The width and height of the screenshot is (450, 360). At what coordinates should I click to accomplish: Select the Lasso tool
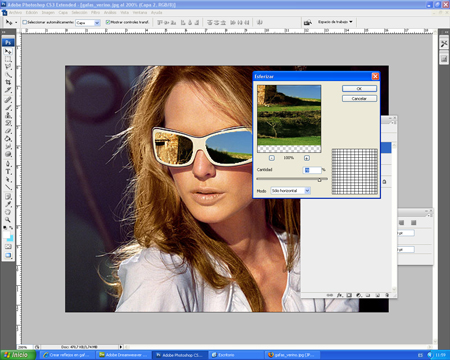[x=8, y=67]
